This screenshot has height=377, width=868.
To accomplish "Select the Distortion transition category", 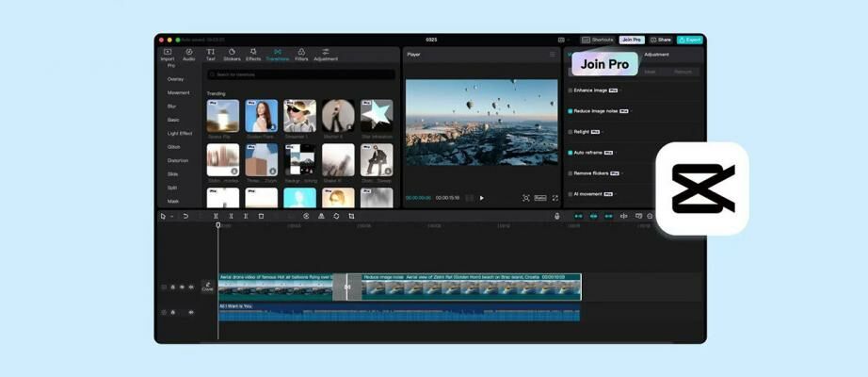I will coord(178,161).
